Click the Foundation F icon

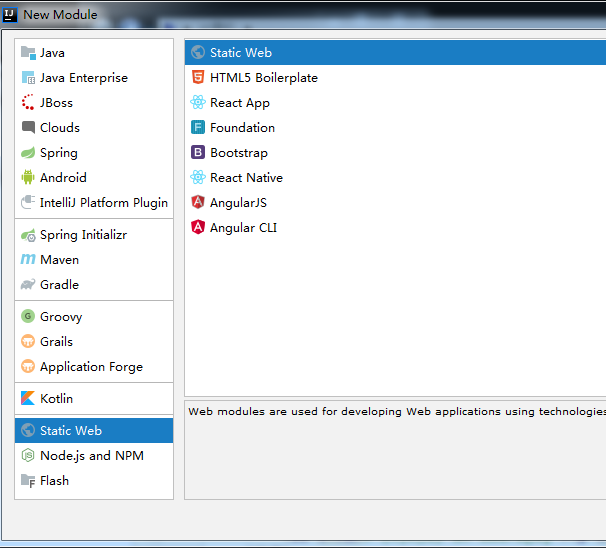click(x=198, y=127)
